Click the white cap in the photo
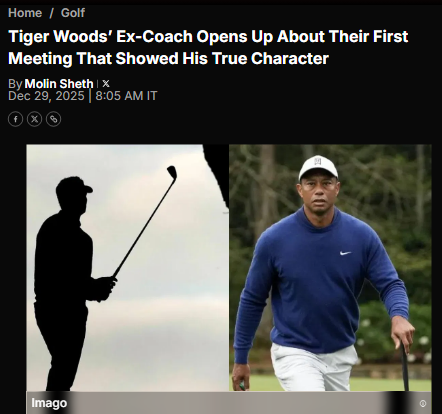The width and height of the screenshot is (442, 414). (318, 168)
